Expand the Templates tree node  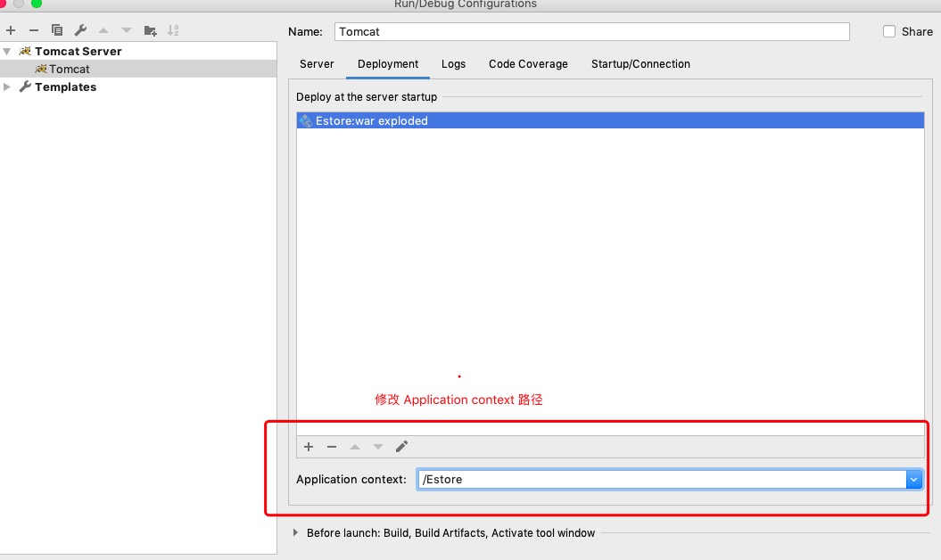(x=7, y=87)
